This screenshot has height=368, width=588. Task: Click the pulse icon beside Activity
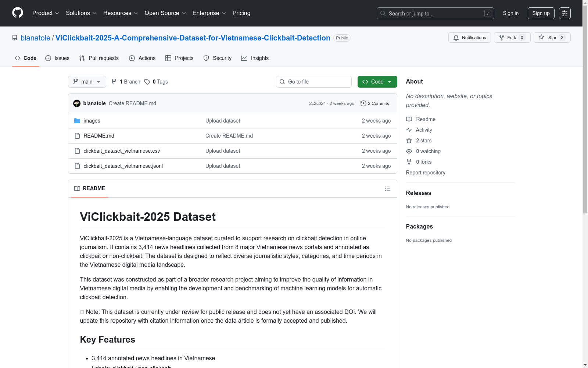click(409, 130)
